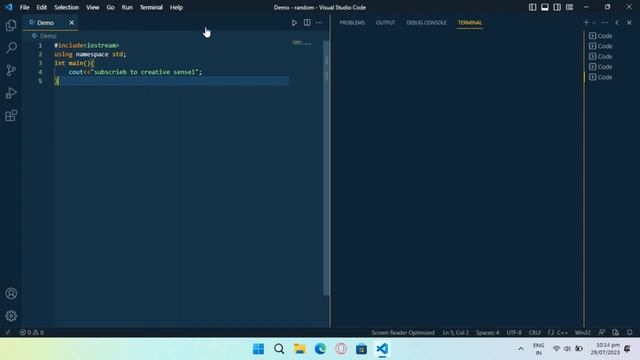
Task: Open Windows Start menu
Action: pyautogui.click(x=258, y=349)
